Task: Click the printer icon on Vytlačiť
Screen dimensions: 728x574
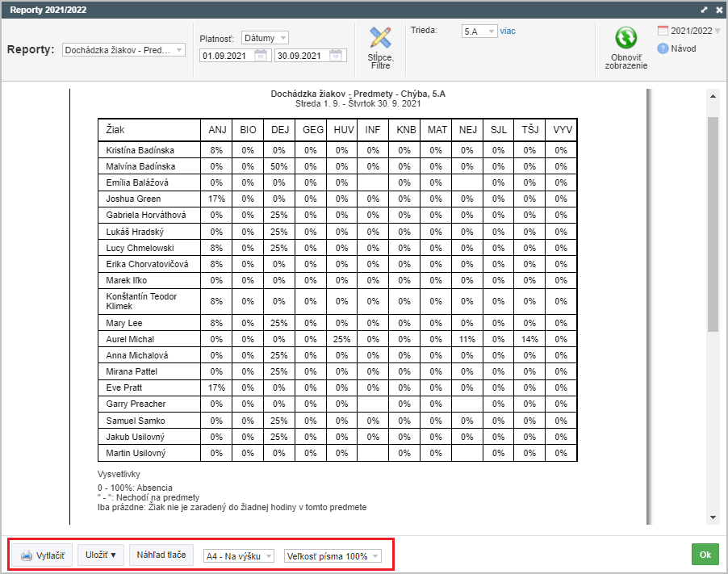Action: [x=27, y=555]
